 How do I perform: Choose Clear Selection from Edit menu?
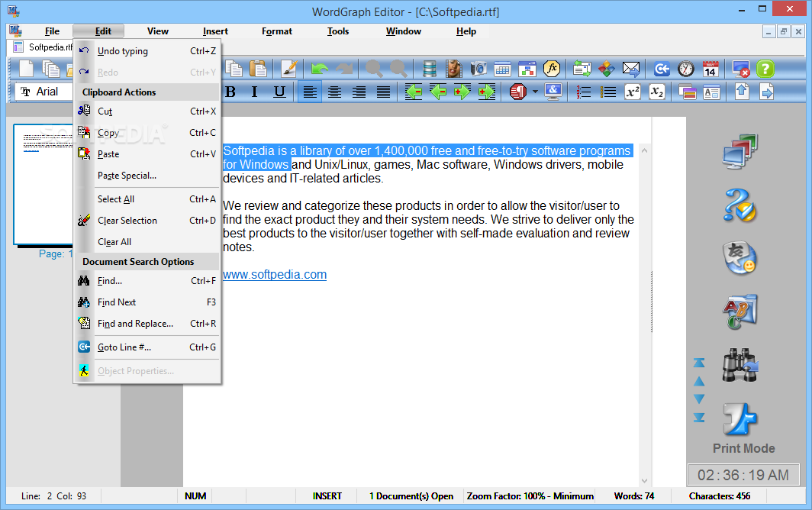click(x=147, y=221)
